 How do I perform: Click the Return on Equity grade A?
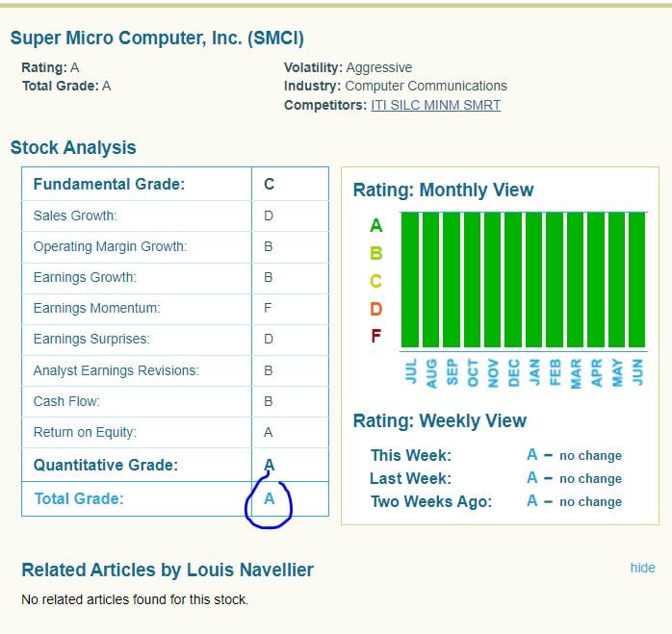coord(269,432)
